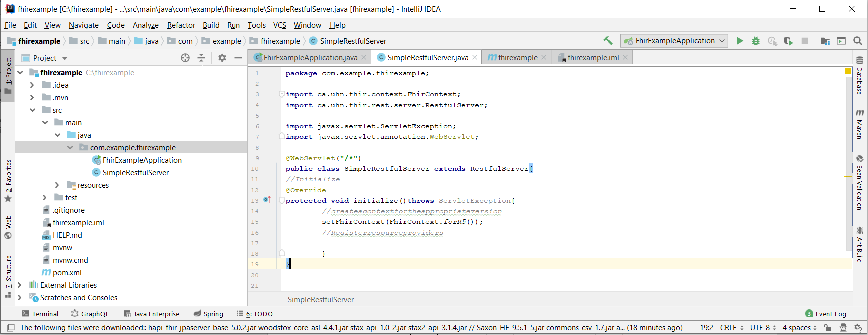This screenshot has width=868, height=335.
Task: Click Collapse All in the Project panel
Action: 201,58
